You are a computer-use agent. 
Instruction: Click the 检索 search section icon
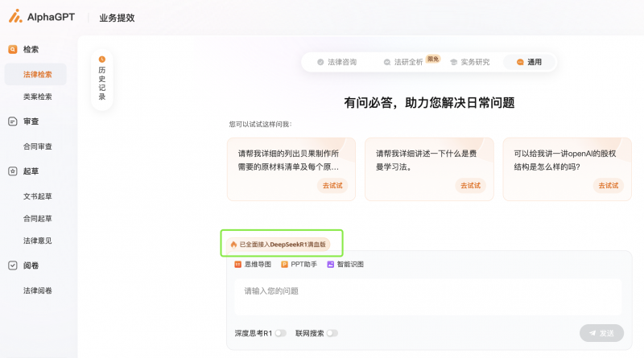click(12, 49)
